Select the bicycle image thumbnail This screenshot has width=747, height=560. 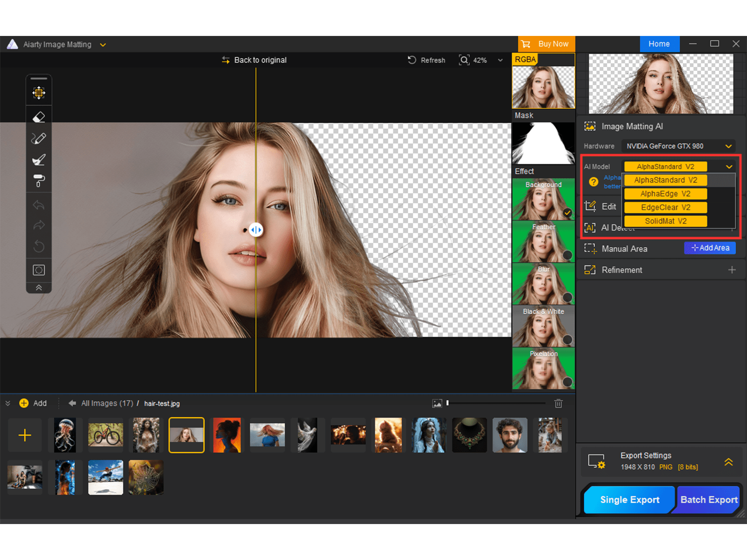tap(106, 435)
